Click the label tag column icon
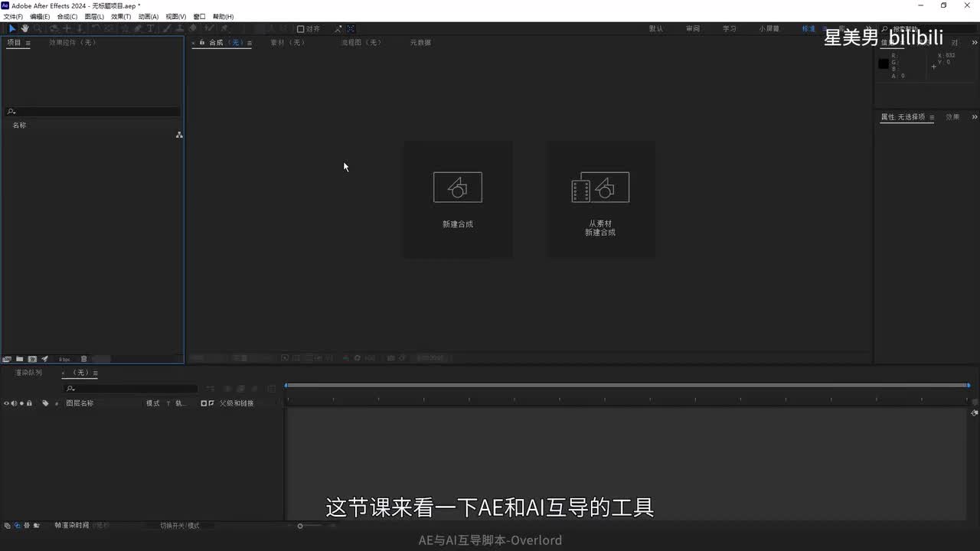 click(x=45, y=403)
